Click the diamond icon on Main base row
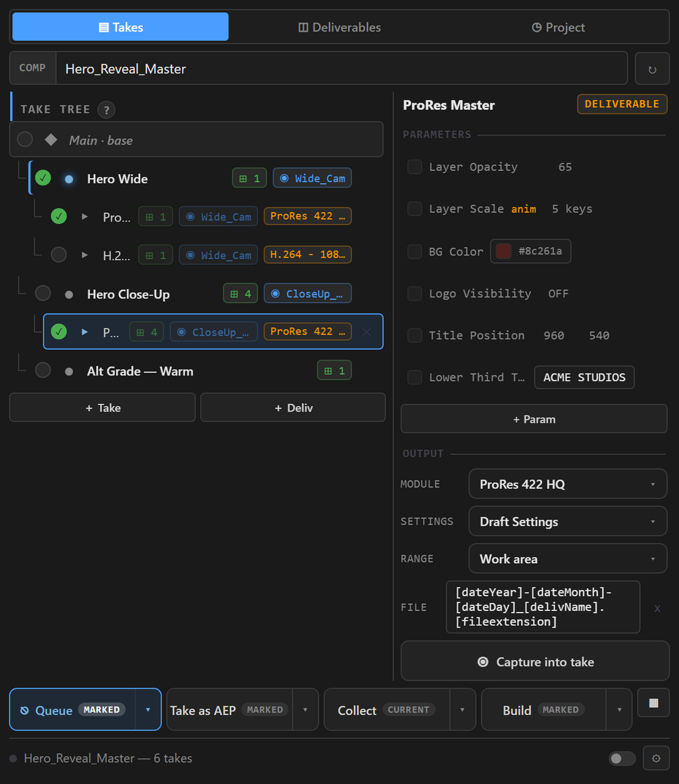The height and width of the screenshot is (784, 679). 51,140
